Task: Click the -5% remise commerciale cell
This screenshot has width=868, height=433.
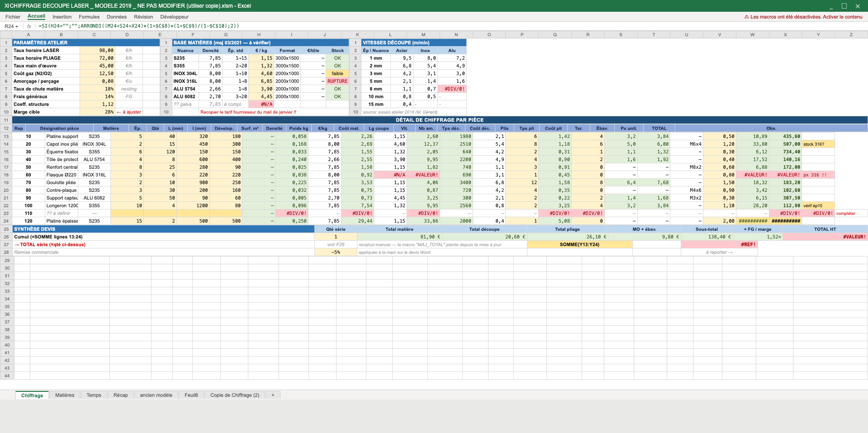Action: (336, 252)
